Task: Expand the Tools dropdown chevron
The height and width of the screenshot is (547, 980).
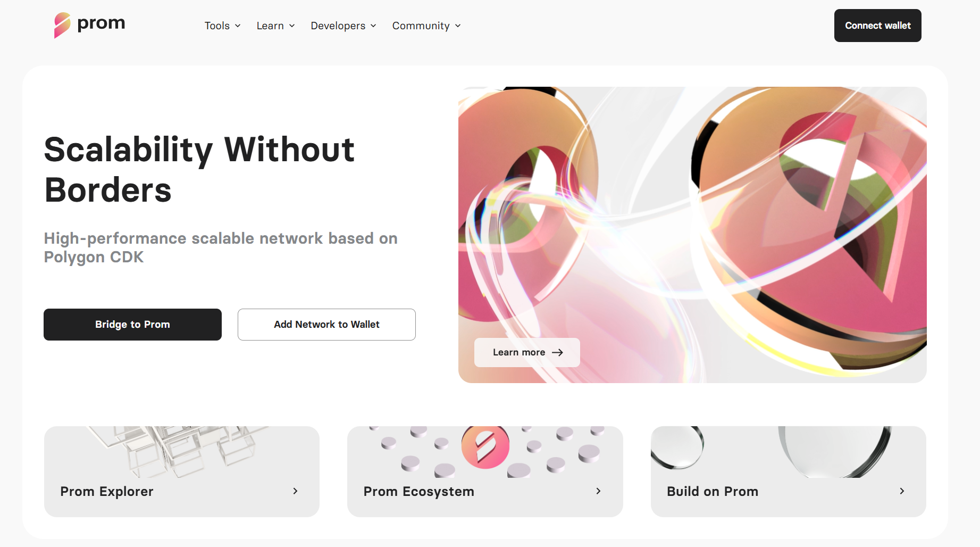Action: coord(238,26)
